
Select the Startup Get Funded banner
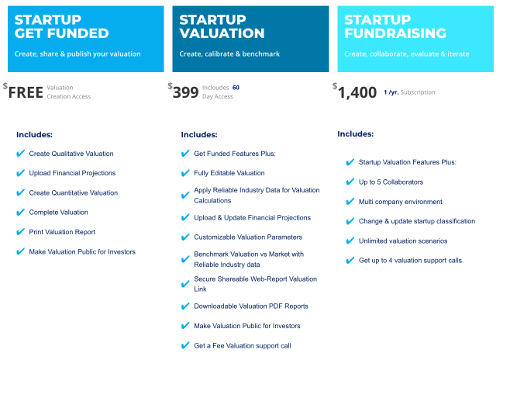click(86, 39)
